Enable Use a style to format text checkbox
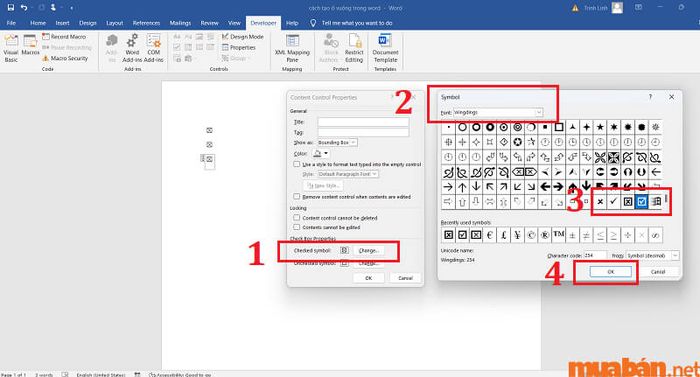 (296, 164)
